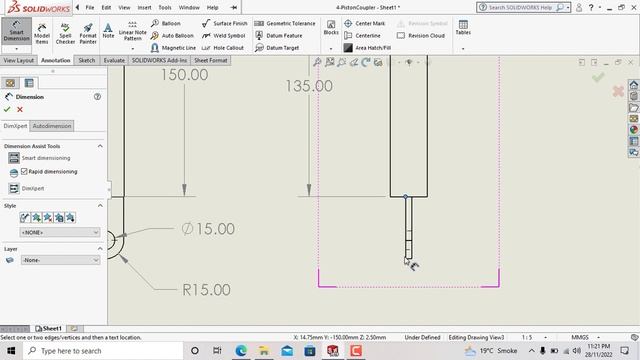Switch to SOLIDWORKS Add-Ins tab

(x=159, y=60)
